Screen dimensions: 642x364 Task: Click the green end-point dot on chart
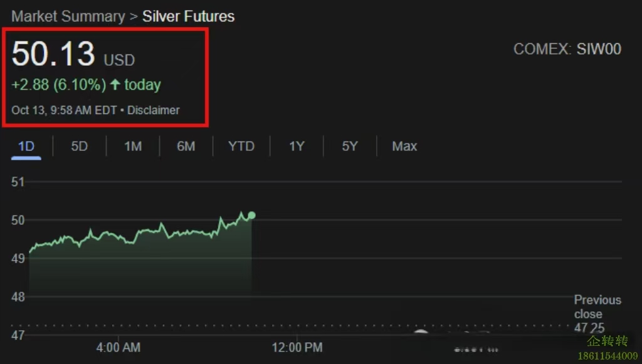pos(251,216)
